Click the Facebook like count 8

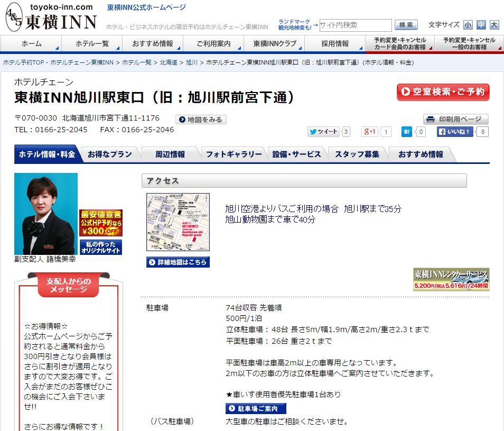(482, 132)
